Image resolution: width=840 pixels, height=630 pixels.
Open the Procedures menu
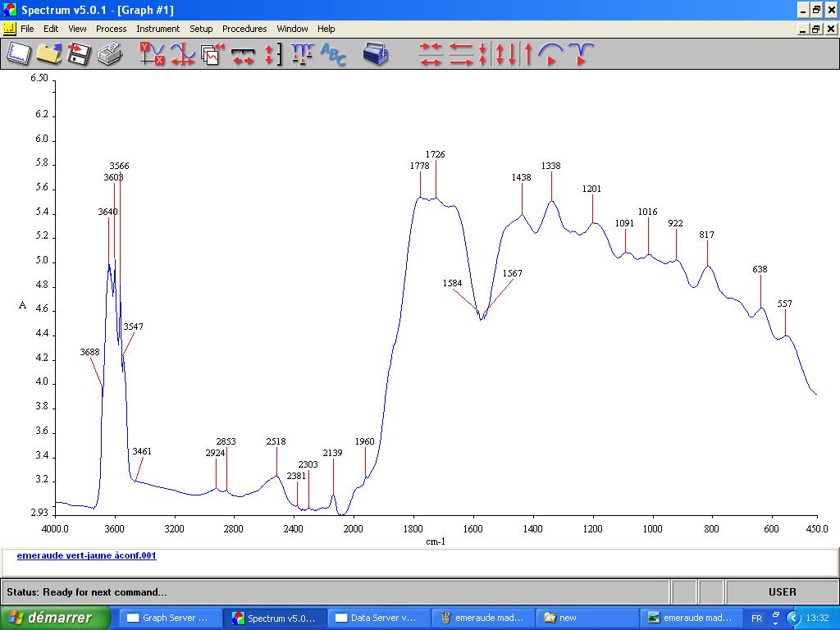244,29
